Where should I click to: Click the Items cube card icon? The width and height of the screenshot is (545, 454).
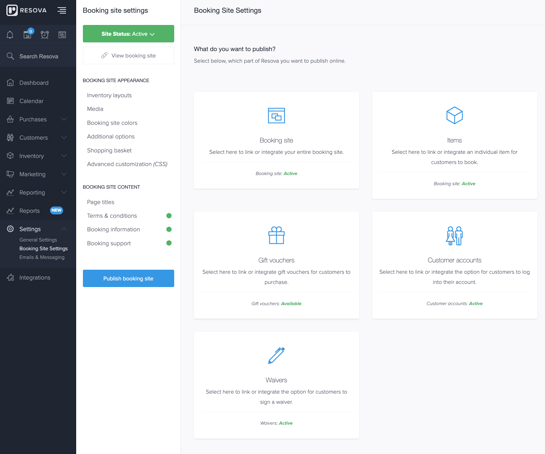point(454,115)
